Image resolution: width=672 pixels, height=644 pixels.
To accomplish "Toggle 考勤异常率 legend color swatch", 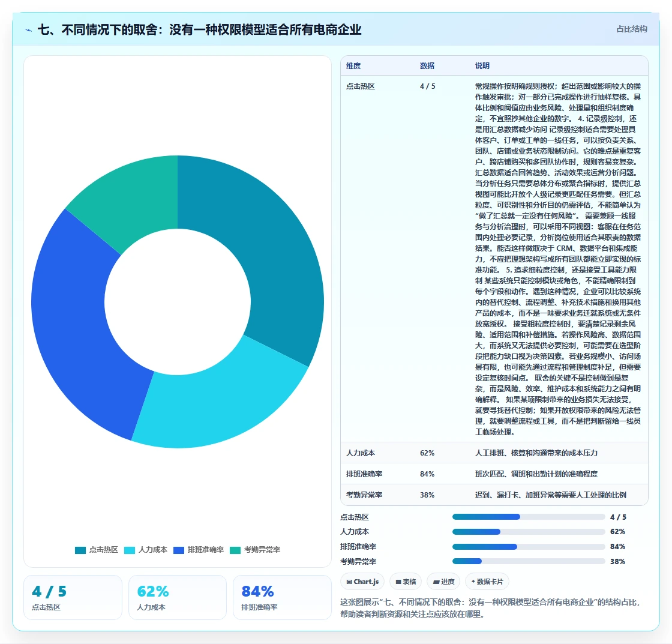I will [235, 550].
